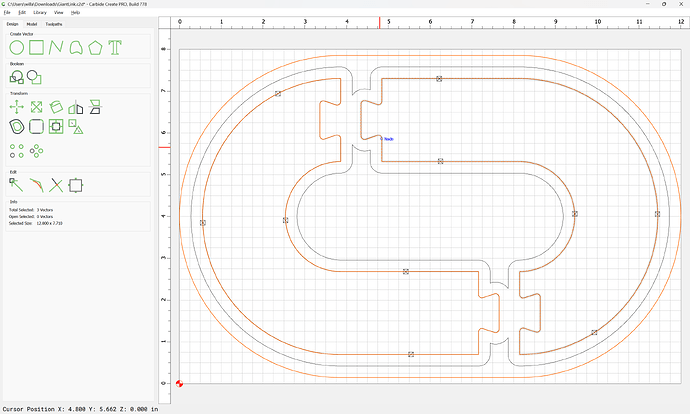
Task: Activate the Node Edit tool
Action: (17, 185)
